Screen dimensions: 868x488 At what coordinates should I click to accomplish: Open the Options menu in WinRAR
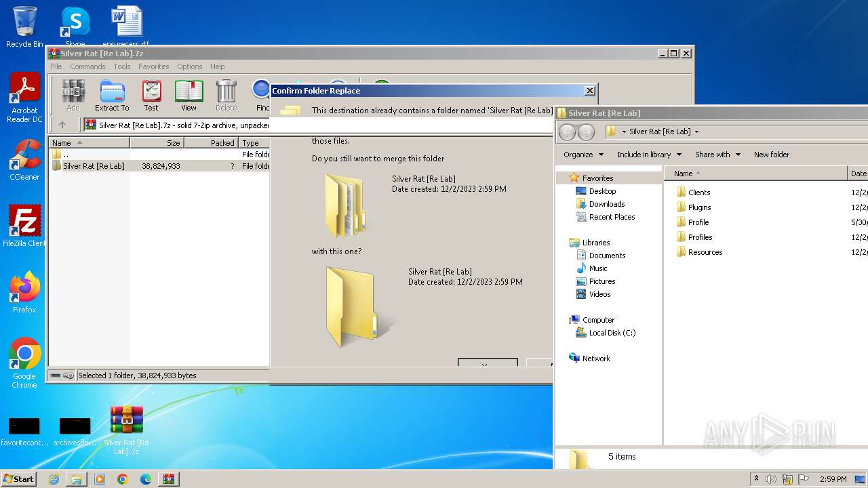point(190,66)
